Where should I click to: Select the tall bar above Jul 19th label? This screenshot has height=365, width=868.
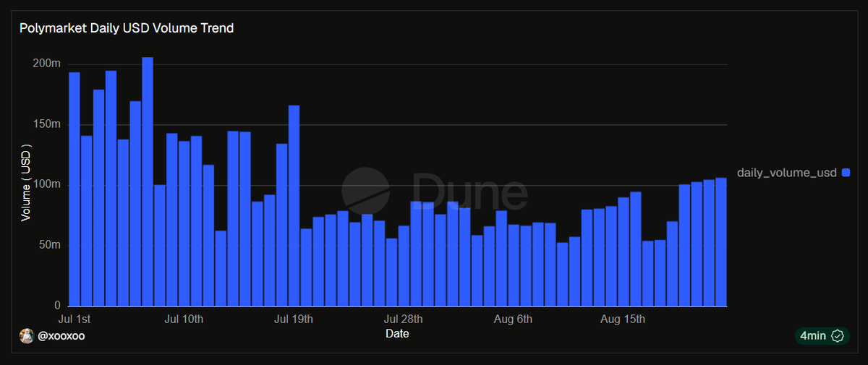[x=294, y=206]
